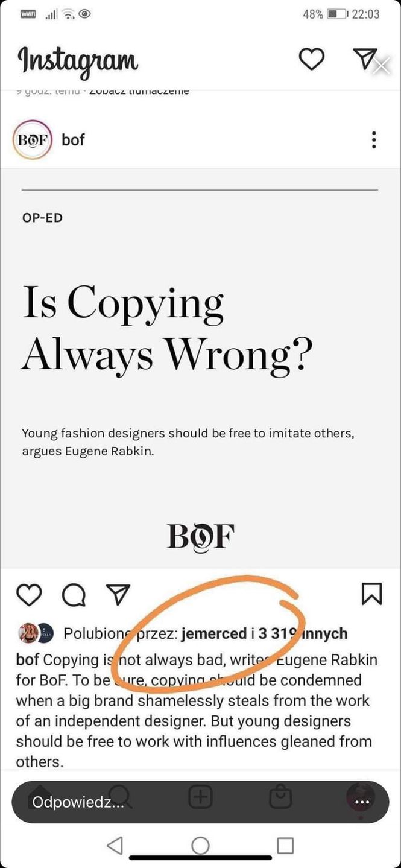Open direct messages paper plane icon

(364, 58)
